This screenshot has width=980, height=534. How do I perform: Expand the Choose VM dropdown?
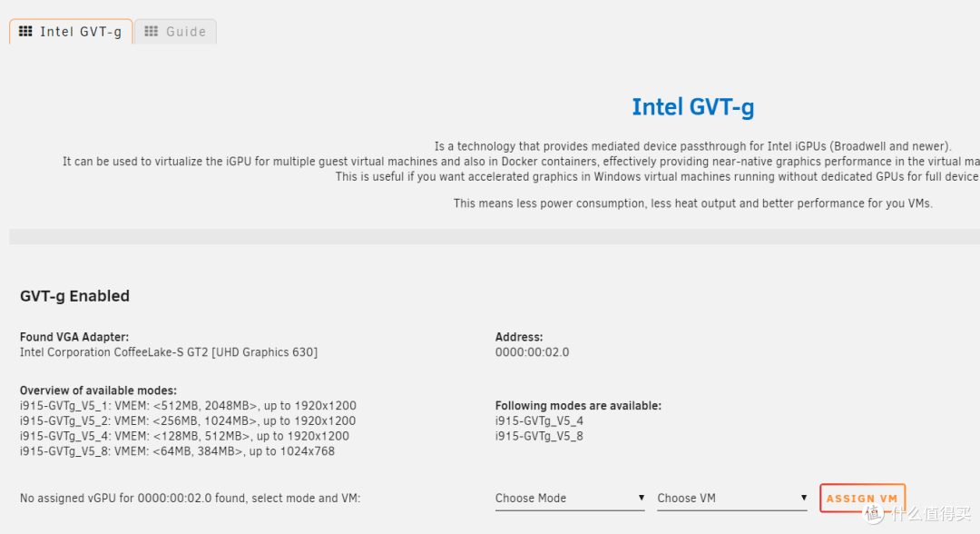click(731, 498)
